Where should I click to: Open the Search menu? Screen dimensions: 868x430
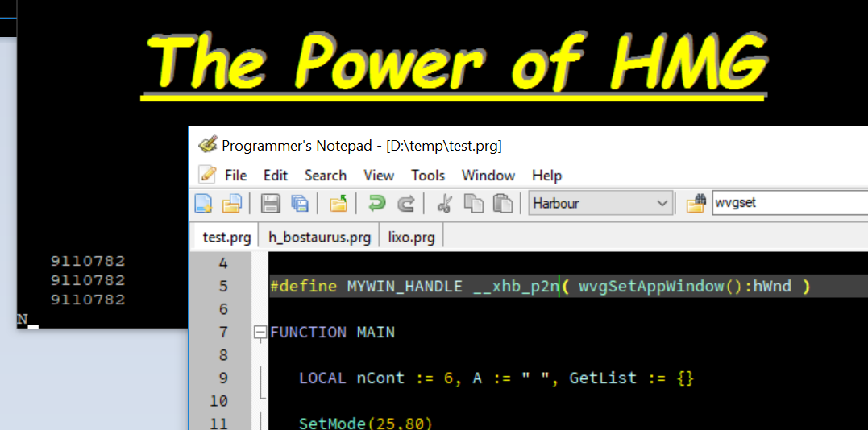point(325,176)
